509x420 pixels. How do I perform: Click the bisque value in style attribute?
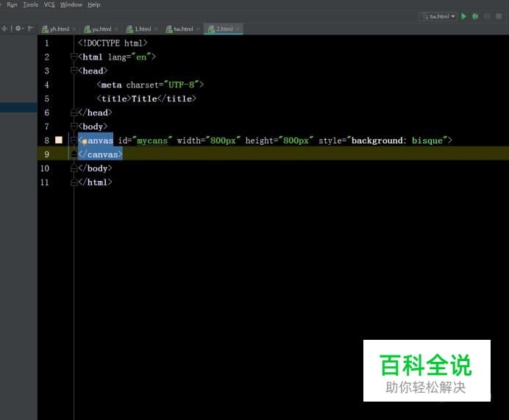point(427,140)
